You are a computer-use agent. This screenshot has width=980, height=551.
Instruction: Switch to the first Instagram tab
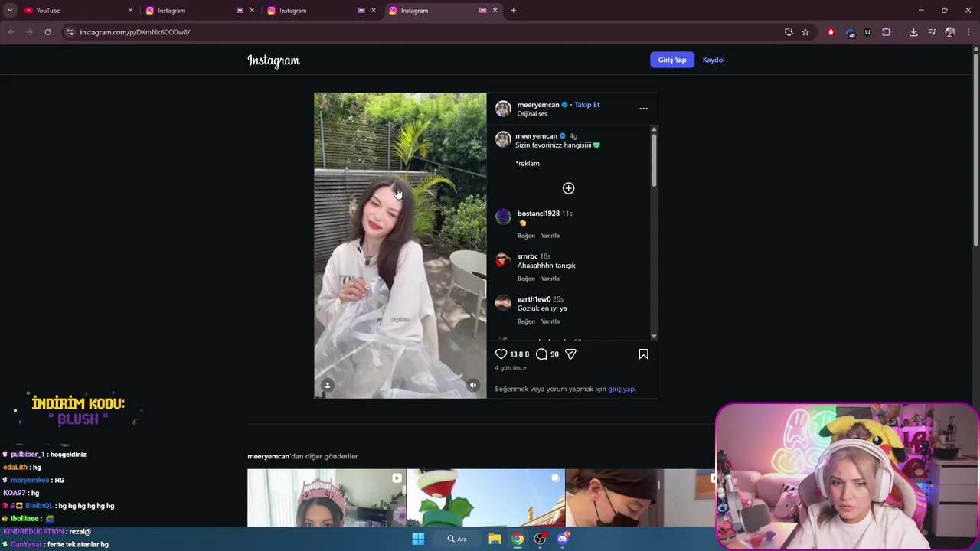[199, 11]
